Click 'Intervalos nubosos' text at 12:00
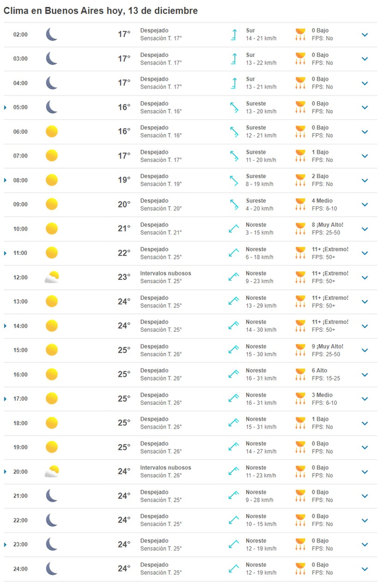Screen dimensions: 381x588 [166, 273]
